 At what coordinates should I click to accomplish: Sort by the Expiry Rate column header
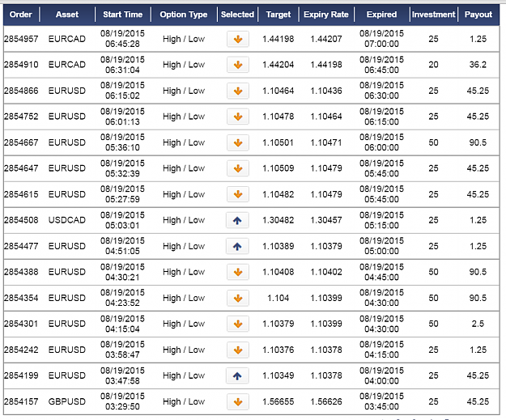[x=326, y=15]
